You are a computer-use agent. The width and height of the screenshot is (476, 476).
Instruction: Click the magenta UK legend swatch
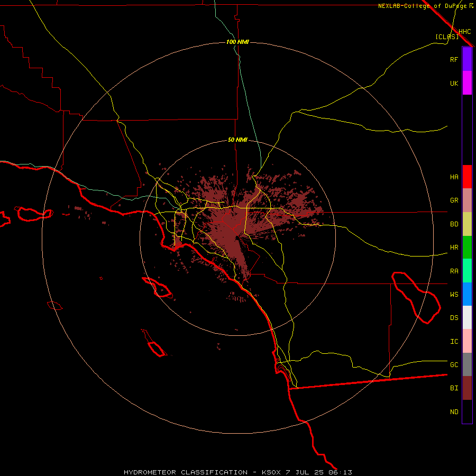click(467, 83)
